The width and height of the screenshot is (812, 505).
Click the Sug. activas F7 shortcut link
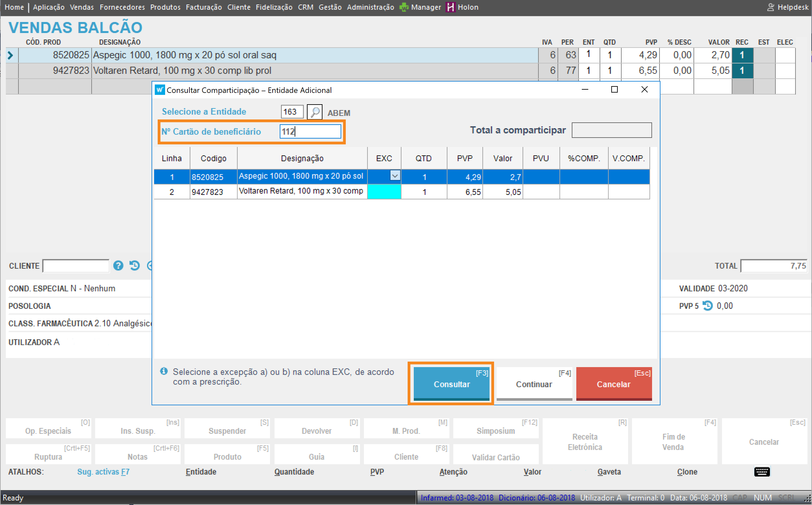tap(103, 472)
